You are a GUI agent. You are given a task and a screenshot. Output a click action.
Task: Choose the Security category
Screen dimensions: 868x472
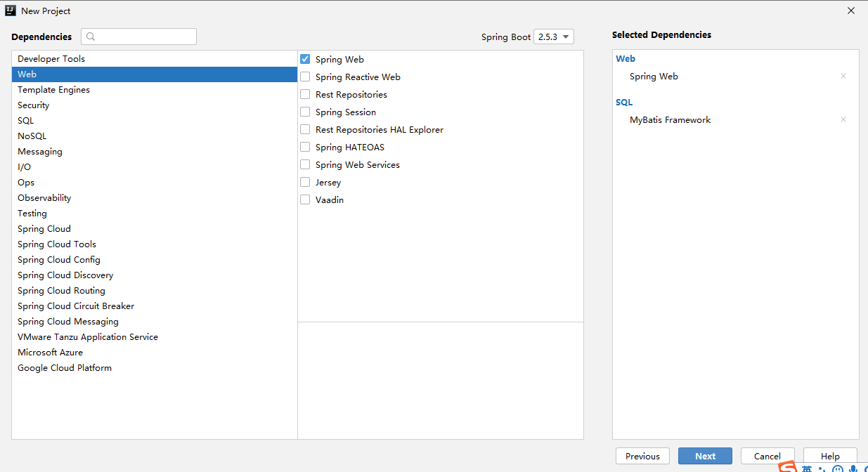pos(155,105)
